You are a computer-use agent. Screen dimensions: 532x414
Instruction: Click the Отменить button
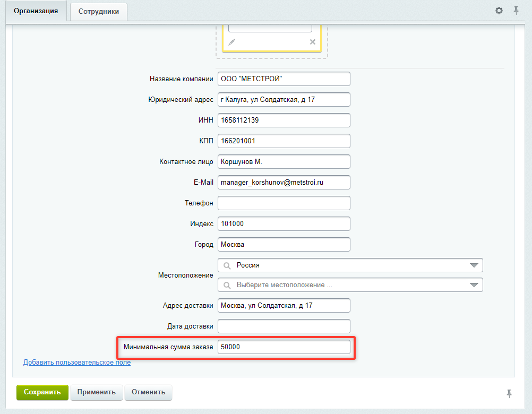pos(148,392)
